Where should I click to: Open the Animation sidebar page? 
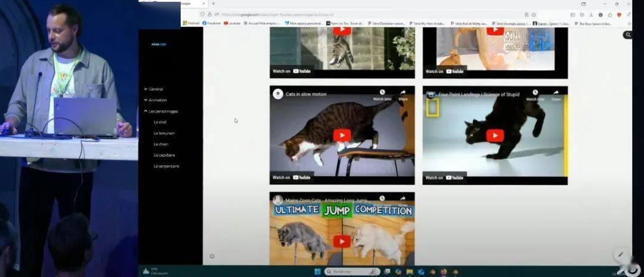(157, 100)
